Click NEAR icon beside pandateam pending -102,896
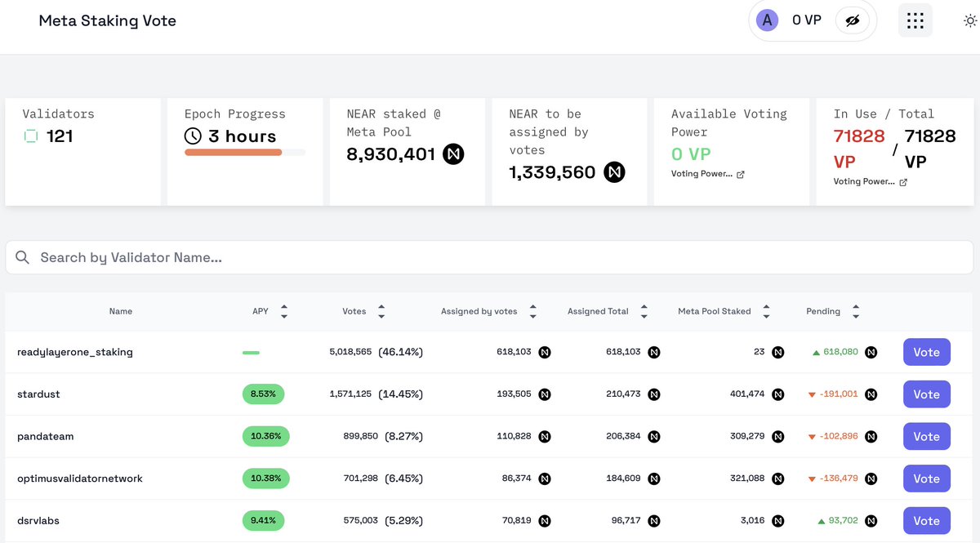980x543 pixels. pos(871,437)
